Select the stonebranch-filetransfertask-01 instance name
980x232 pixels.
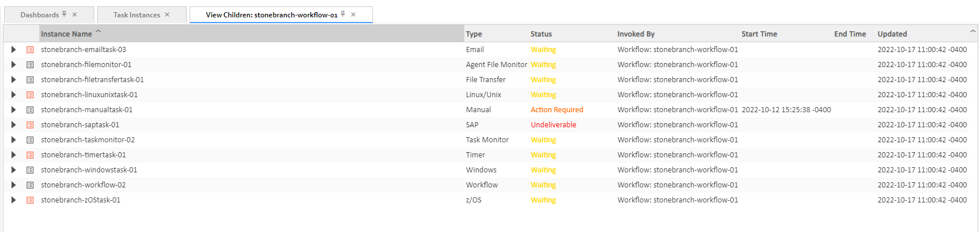93,80
